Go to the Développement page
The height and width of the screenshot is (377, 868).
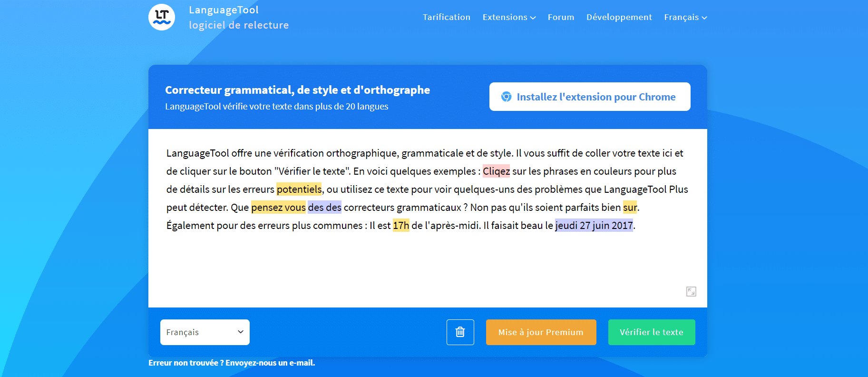point(619,17)
